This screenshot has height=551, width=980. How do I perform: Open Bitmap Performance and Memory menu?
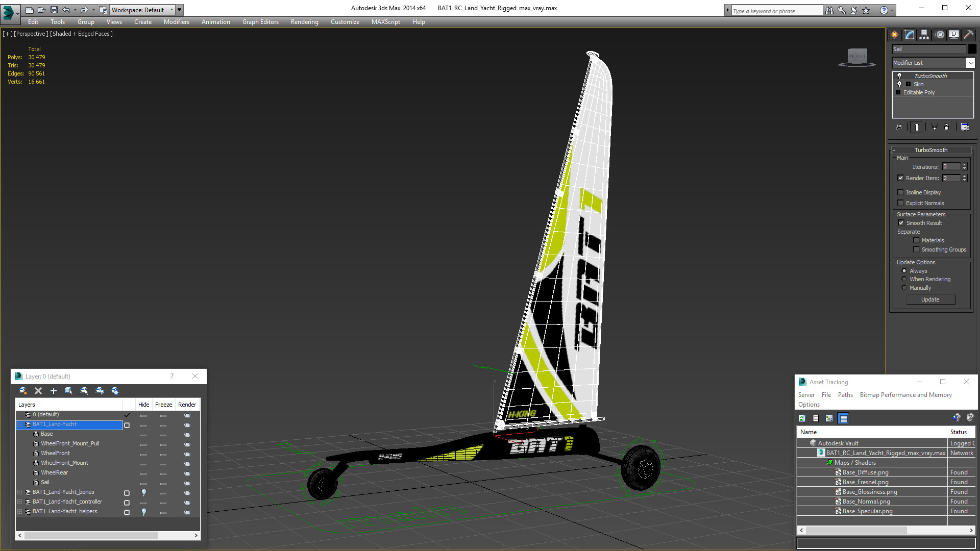point(906,395)
